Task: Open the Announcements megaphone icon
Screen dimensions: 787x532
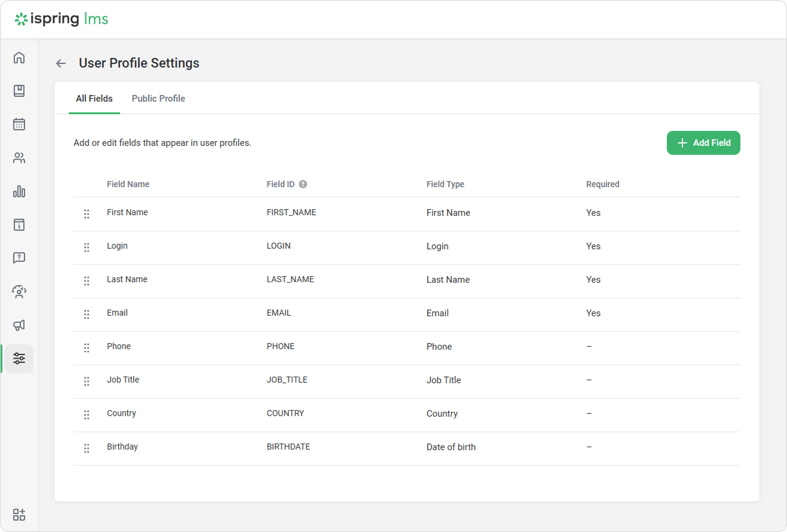Action: (x=19, y=325)
